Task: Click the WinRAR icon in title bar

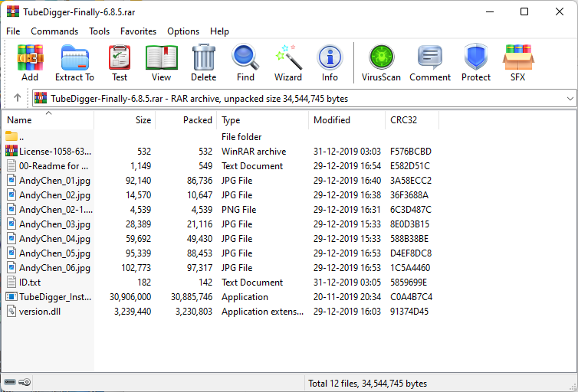Action: click(13, 11)
